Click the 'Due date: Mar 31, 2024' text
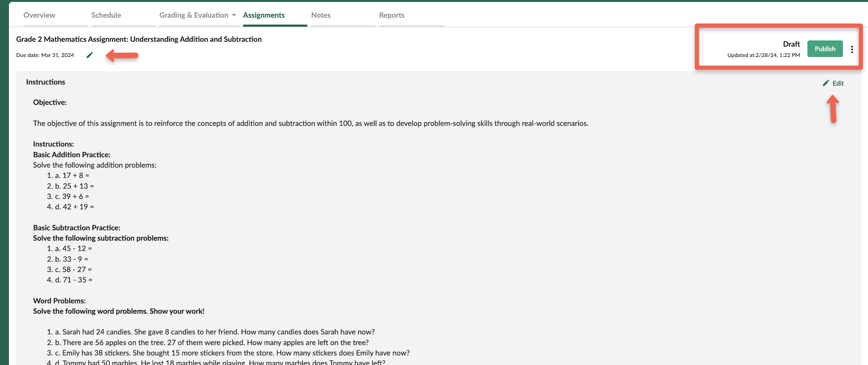The width and height of the screenshot is (868, 365). 45,55
